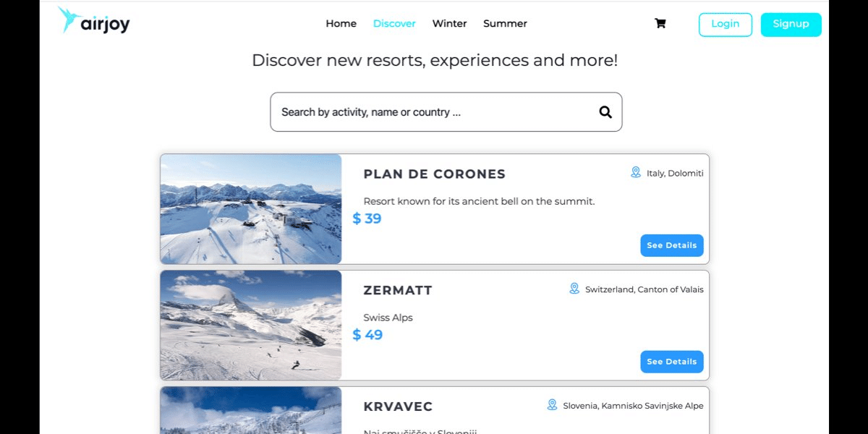The height and width of the screenshot is (434, 868).
Task: Select the Discover nav link
Action: [394, 24]
